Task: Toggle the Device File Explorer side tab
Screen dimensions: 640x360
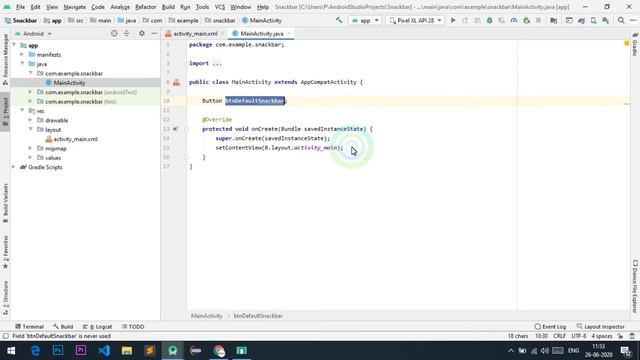Action: [x=635, y=286]
